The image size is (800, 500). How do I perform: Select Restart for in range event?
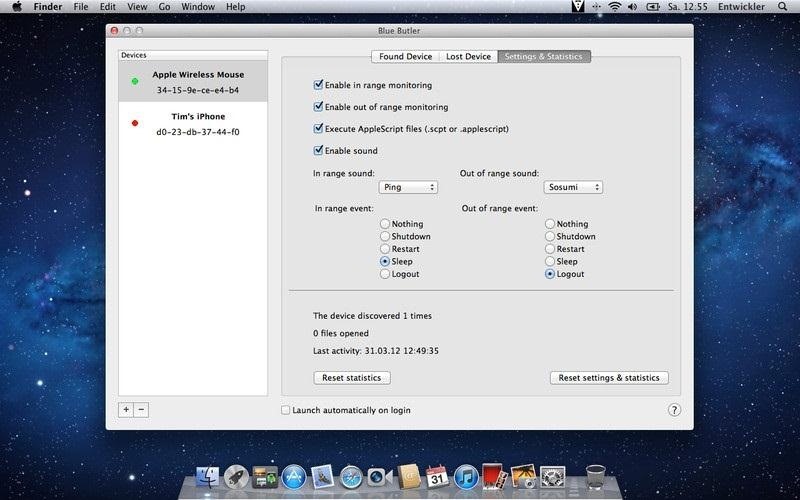385,249
